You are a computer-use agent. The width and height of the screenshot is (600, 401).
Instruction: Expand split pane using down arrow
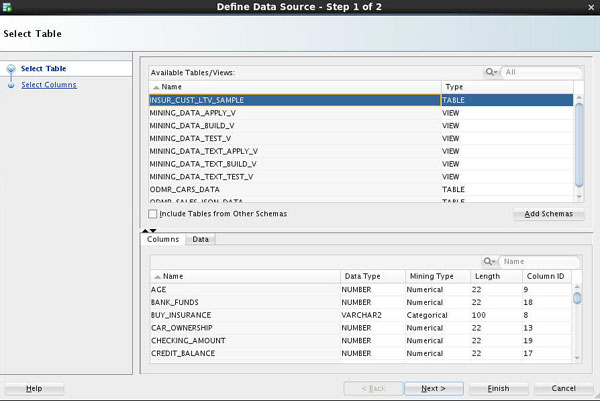tap(153, 231)
